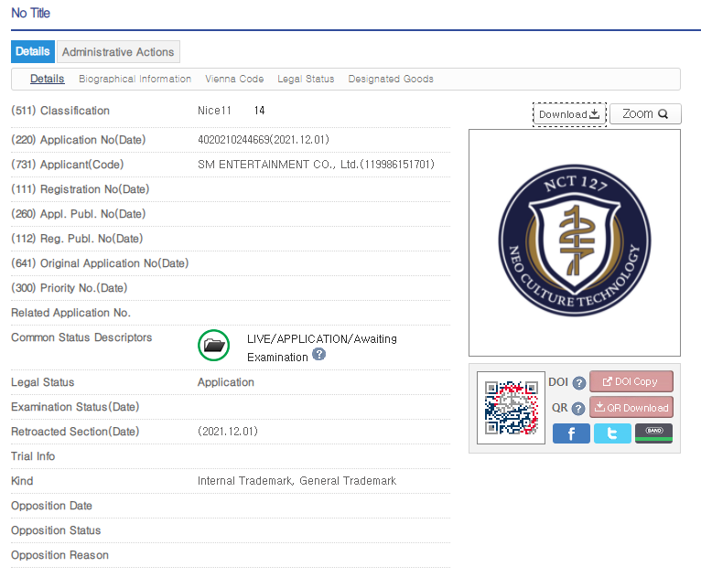The image size is (701, 588).
Task: Click the (731) Applicant(Code) label
Action: pyautogui.click(x=68, y=165)
